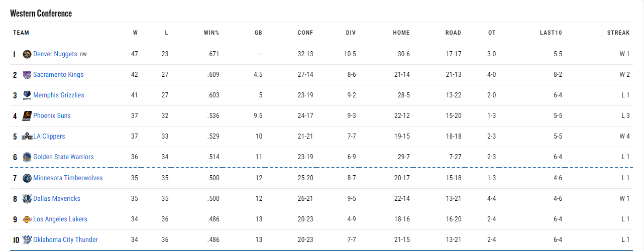Viewport: 644px width, 251px height.
Task: Open the Oklahoma City Thunder link
Action: pos(65,240)
